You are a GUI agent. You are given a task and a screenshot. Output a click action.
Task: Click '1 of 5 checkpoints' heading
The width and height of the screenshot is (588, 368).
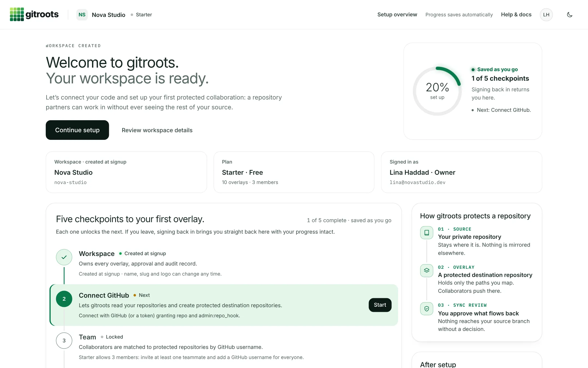pos(500,79)
